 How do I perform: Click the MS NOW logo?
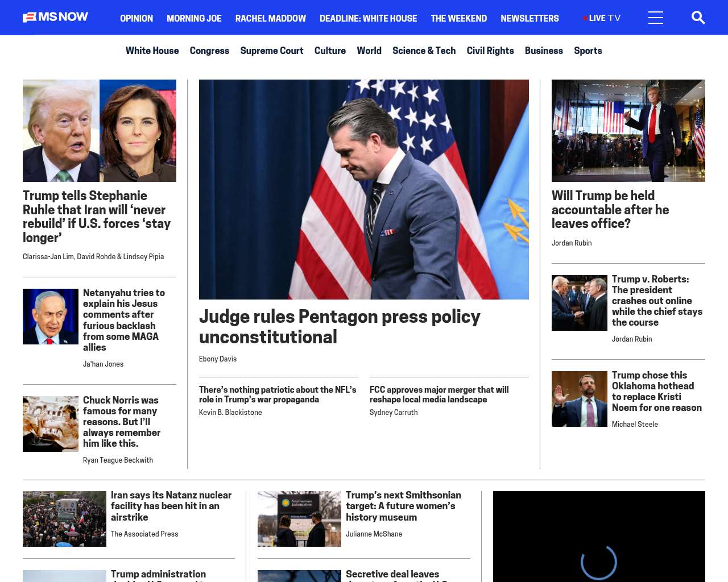[55, 17]
